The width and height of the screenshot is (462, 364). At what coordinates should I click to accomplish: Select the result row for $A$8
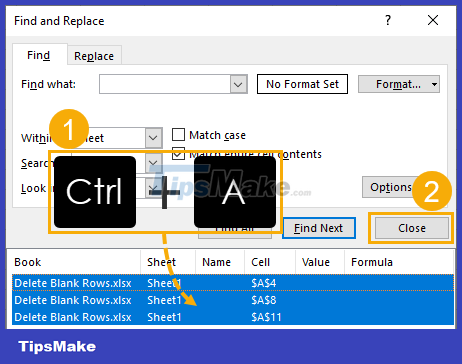pyautogui.click(x=233, y=300)
